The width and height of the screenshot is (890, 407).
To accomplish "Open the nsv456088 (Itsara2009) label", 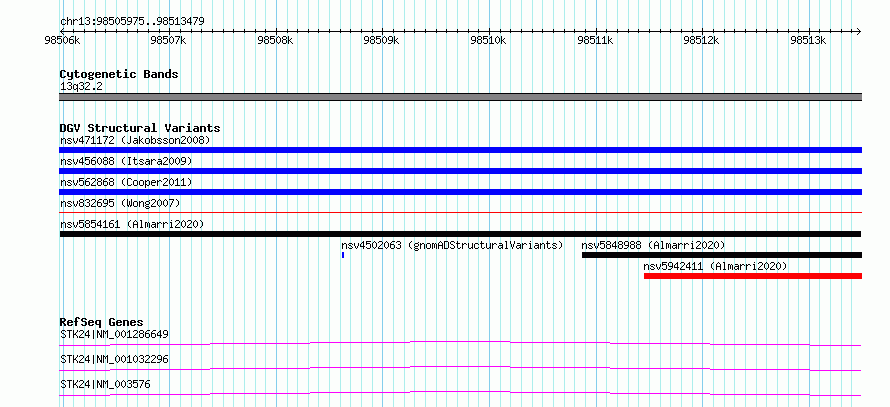I will [x=126, y=161].
